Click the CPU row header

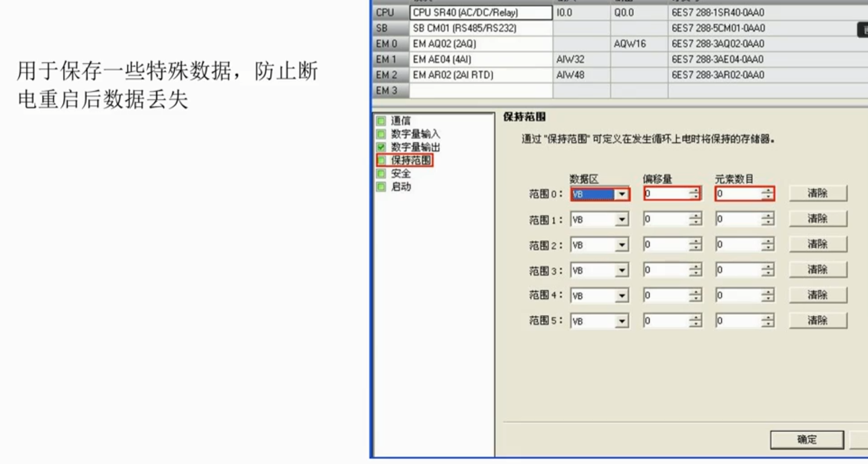click(391, 13)
